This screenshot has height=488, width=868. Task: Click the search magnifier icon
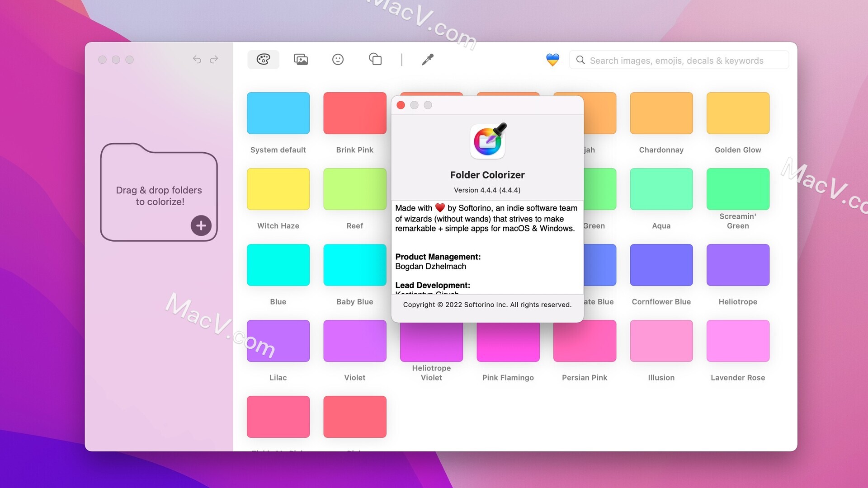coord(580,60)
